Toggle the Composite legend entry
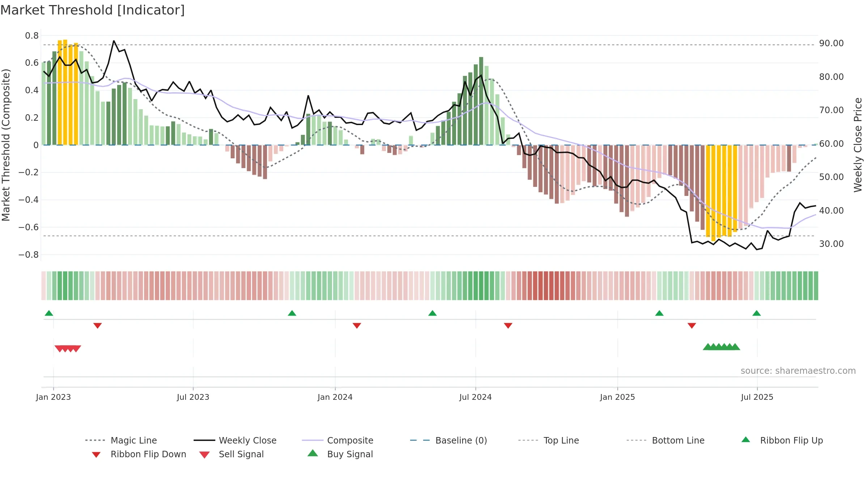 [337, 440]
